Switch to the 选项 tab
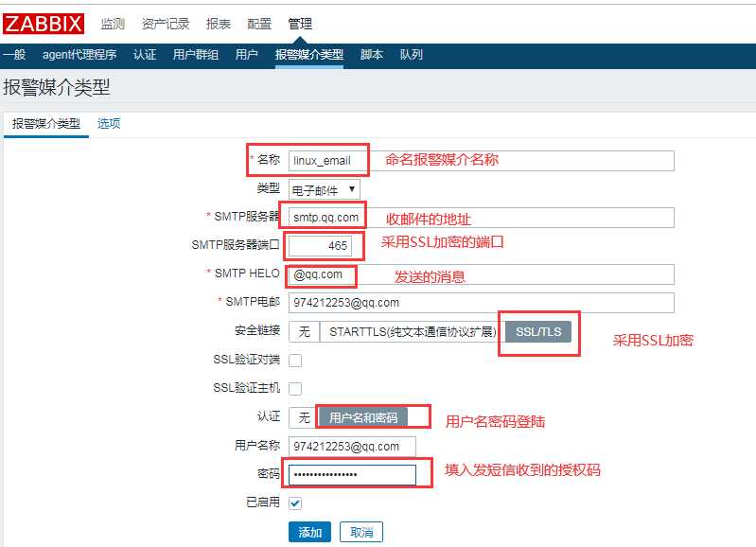The width and height of the screenshot is (756, 547). (109, 124)
